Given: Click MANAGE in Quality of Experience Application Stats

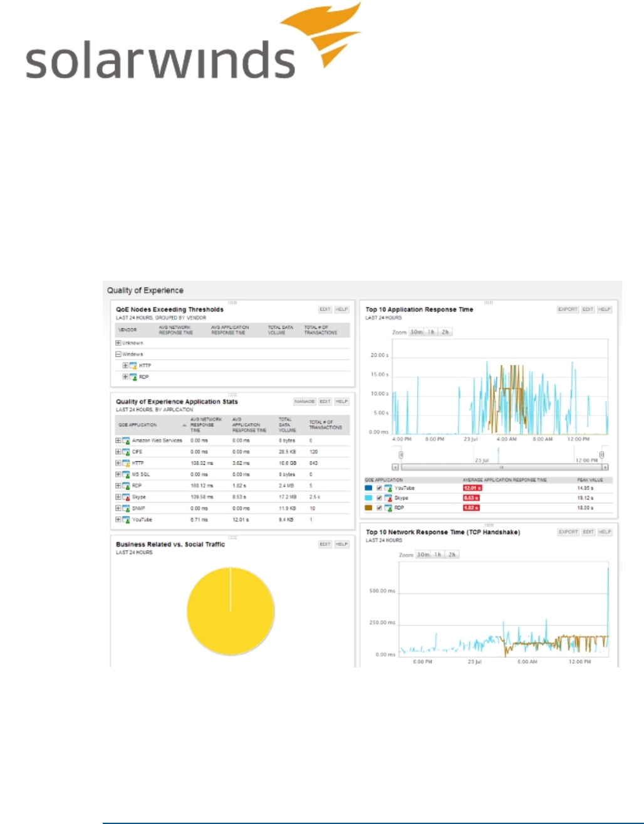Looking at the screenshot, I should (x=304, y=402).
